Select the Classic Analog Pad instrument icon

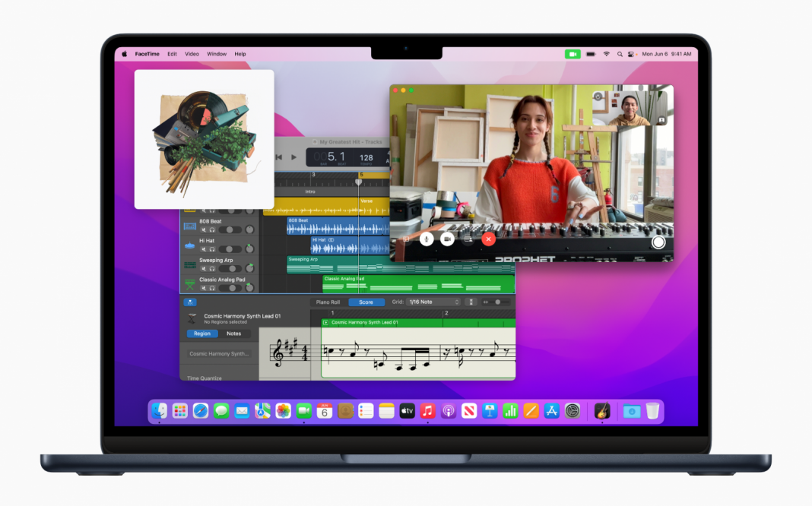pos(189,284)
